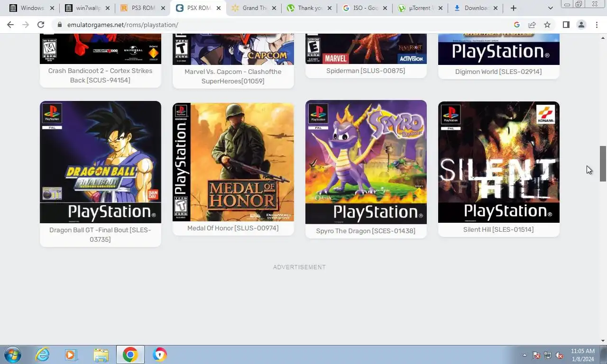This screenshot has height=364, width=607.
Task: Open network status tray icon
Action: pos(548,355)
